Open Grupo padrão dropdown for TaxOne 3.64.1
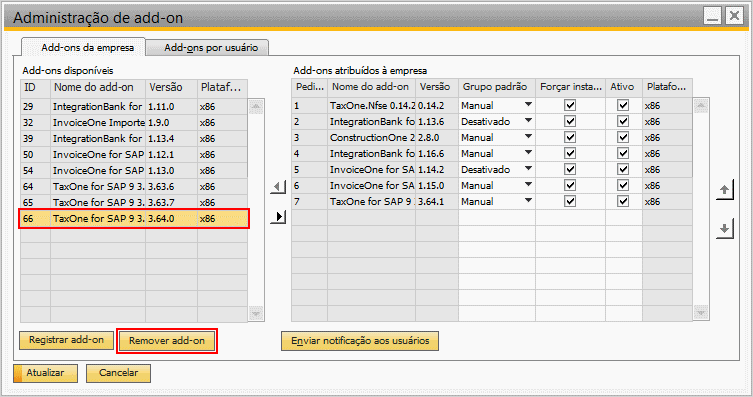Image resolution: width=753 pixels, height=397 pixels. pyautogui.click(x=528, y=201)
